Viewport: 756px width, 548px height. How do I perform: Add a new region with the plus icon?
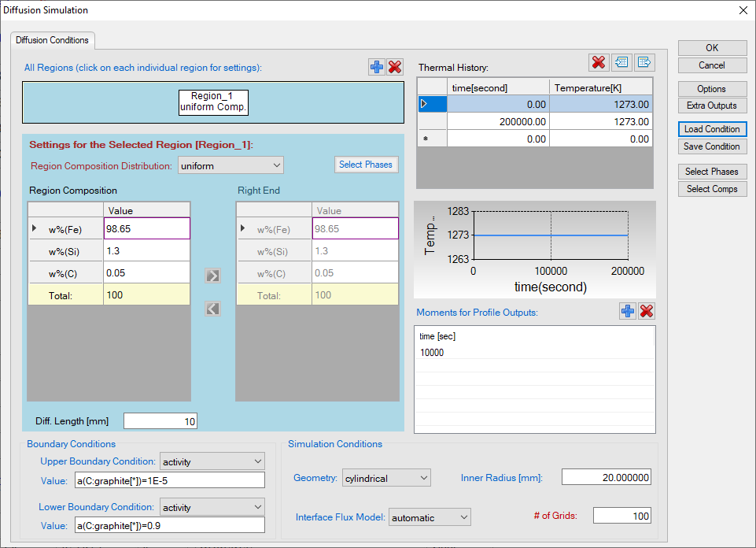click(x=377, y=68)
